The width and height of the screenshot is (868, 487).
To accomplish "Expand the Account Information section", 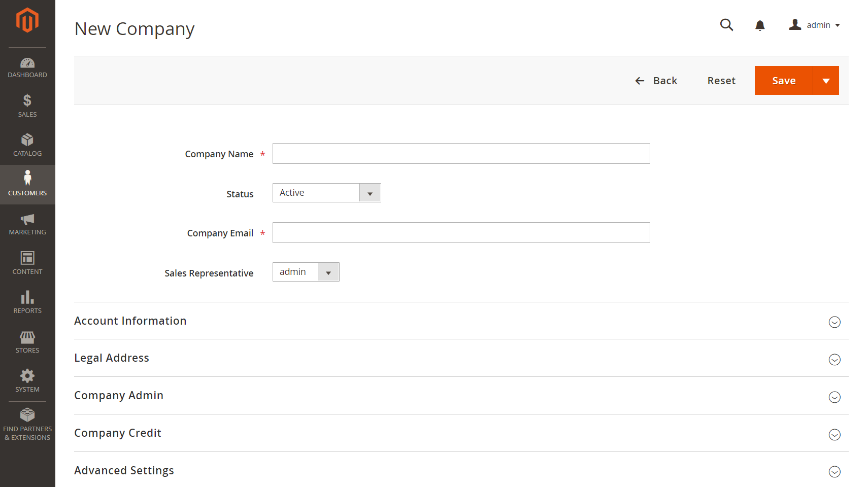I will 834,322.
